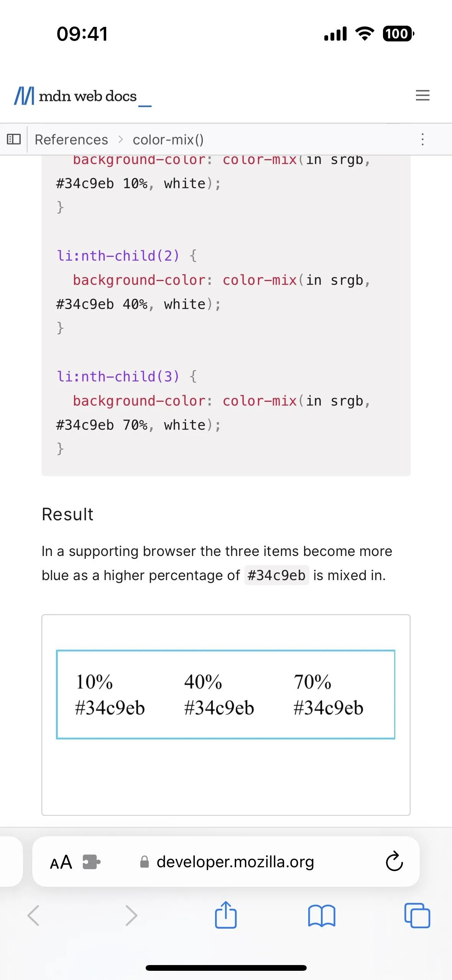Tap the inline #34c9eb code snippet

[x=276, y=575]
